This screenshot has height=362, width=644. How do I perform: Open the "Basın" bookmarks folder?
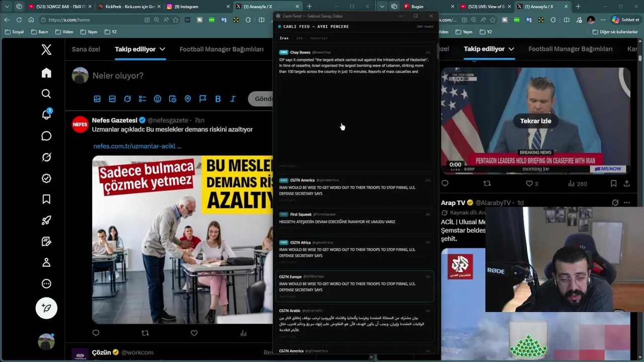[x=39, y=32]
